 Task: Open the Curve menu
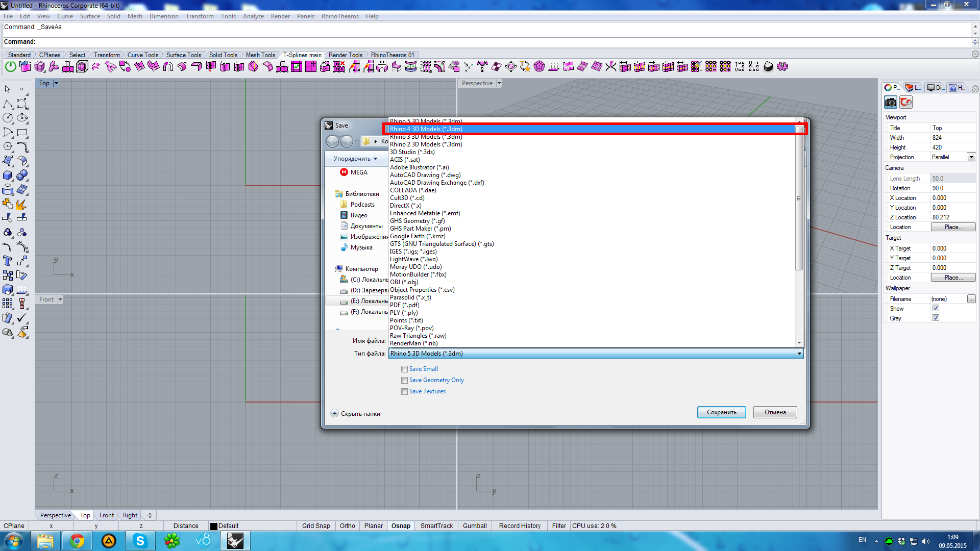pyautogui.click(x=65, y=16)
